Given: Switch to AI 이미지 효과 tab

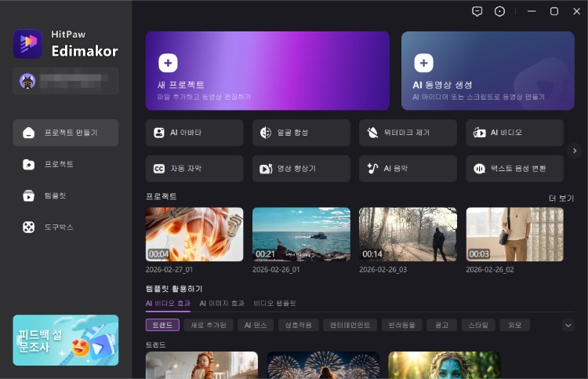Looking at the screenshot, I should pos(222,304).
